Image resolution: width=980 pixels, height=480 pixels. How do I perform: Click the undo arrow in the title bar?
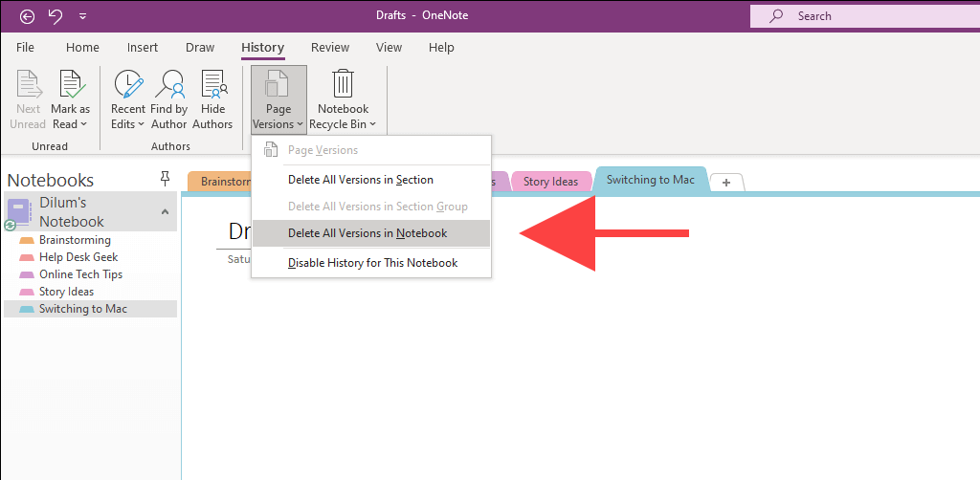[x=56, y=15]
